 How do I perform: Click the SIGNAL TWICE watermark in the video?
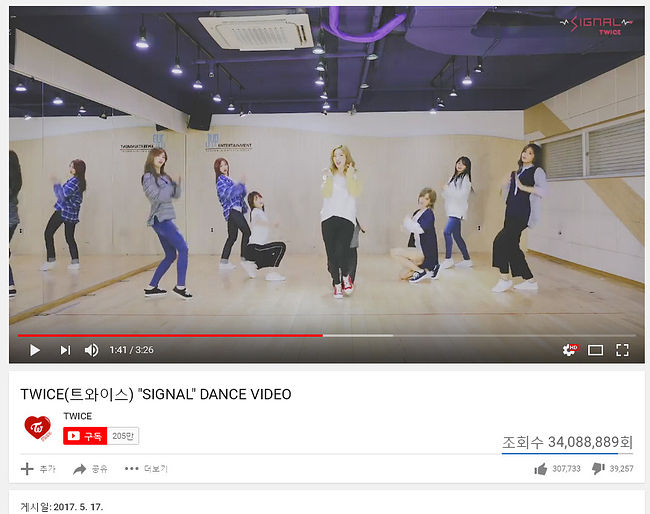pyautogui.click(x=596, y=25)
